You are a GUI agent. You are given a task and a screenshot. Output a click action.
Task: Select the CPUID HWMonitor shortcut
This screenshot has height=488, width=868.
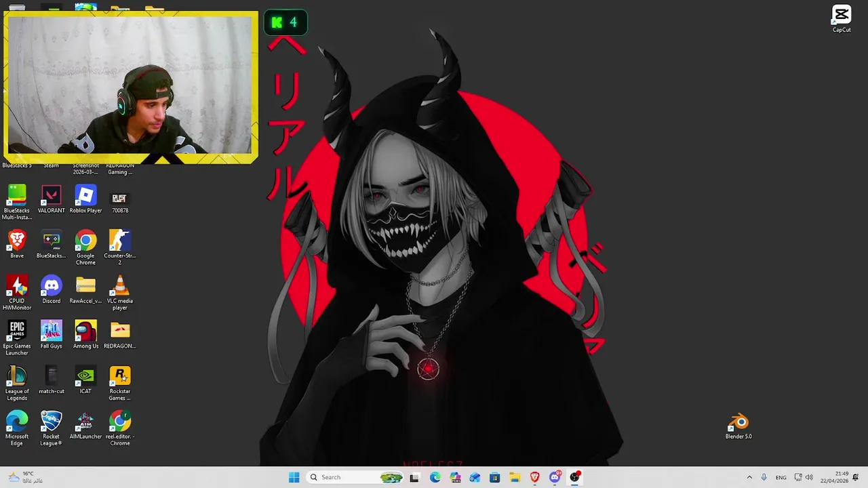pyautogui.click(x=17, y=293)
